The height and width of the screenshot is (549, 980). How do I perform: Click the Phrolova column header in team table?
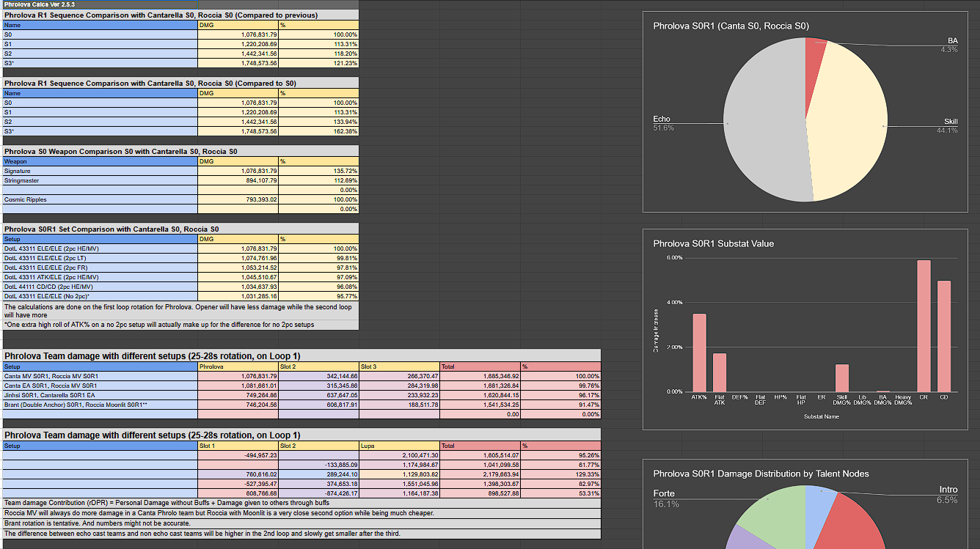tap(238, 366)
